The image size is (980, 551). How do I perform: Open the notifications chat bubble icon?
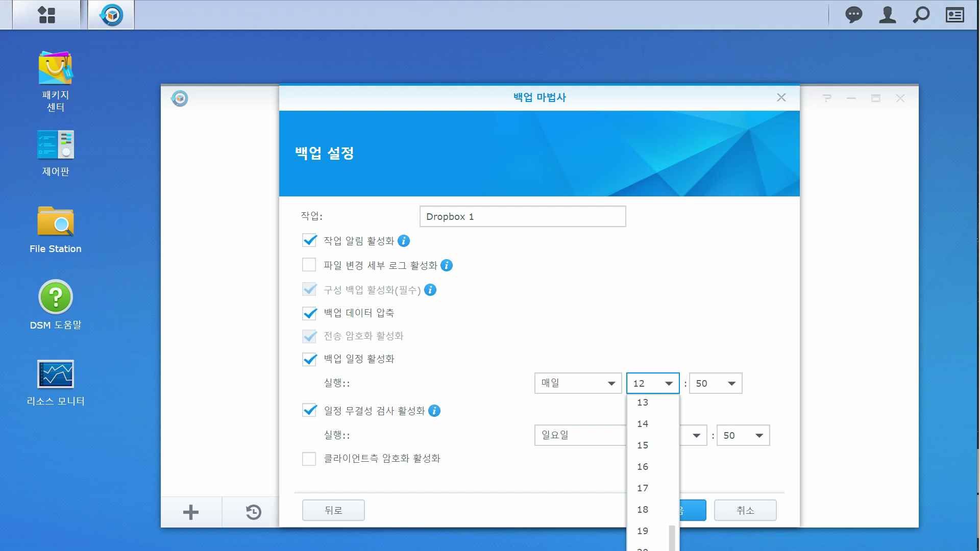(x=853, y=15)
